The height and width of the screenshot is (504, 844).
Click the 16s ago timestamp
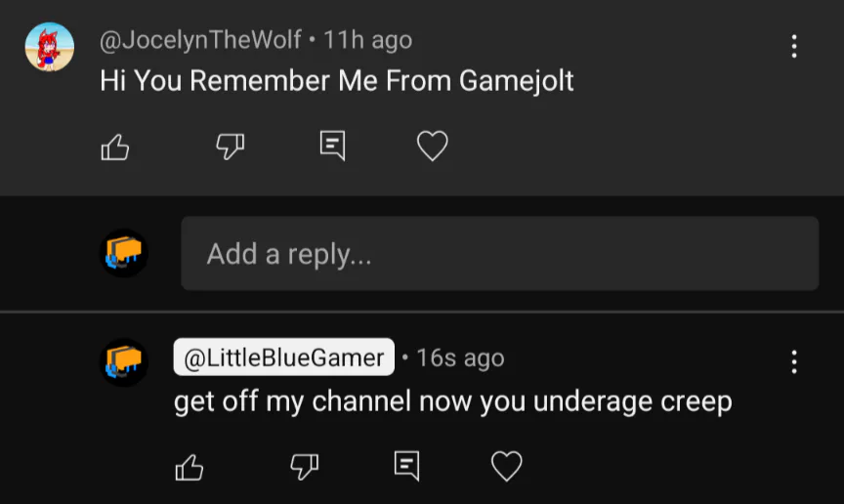pos(461,357)
